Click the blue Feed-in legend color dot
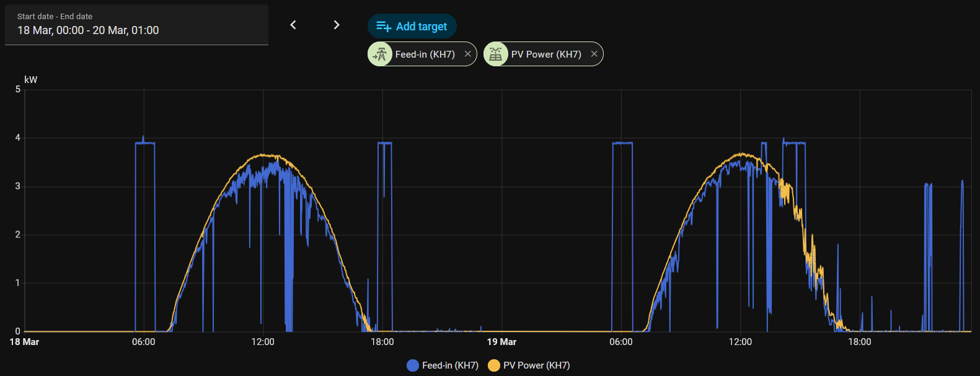 coord(413,365)
